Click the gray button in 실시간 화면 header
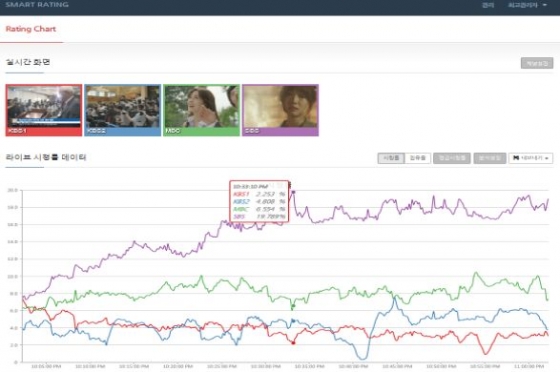The height and width of the screenshot is (372, 560). click(537, 63)
